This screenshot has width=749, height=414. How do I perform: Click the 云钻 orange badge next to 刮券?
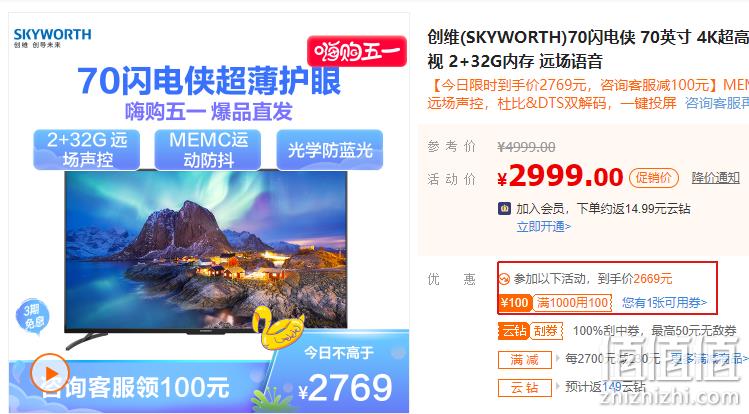(x=514, y=330)
